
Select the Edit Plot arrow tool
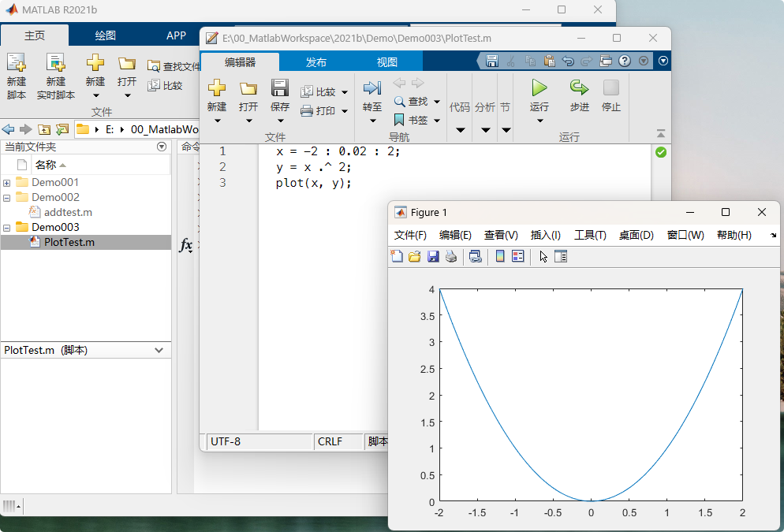pos(543,256)
